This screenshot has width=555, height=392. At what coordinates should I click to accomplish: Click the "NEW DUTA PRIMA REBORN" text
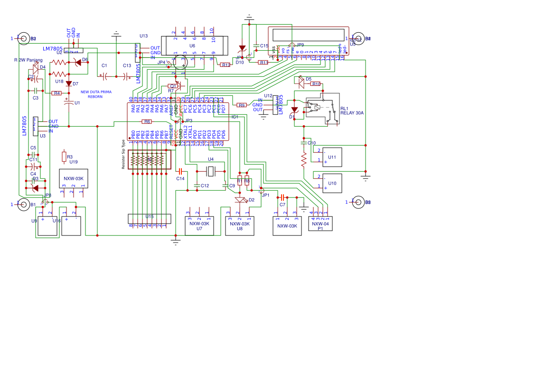click(96, 94)
